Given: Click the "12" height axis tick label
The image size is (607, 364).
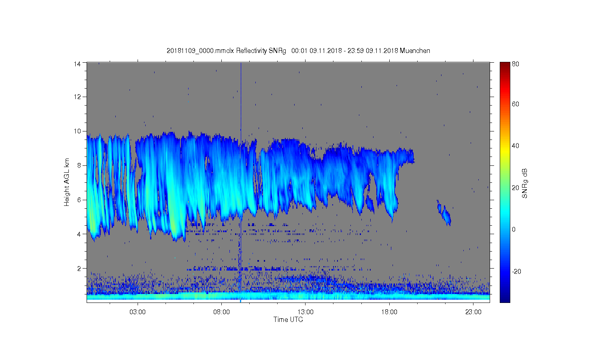Looking at the screenshot, I should [77, 97].
